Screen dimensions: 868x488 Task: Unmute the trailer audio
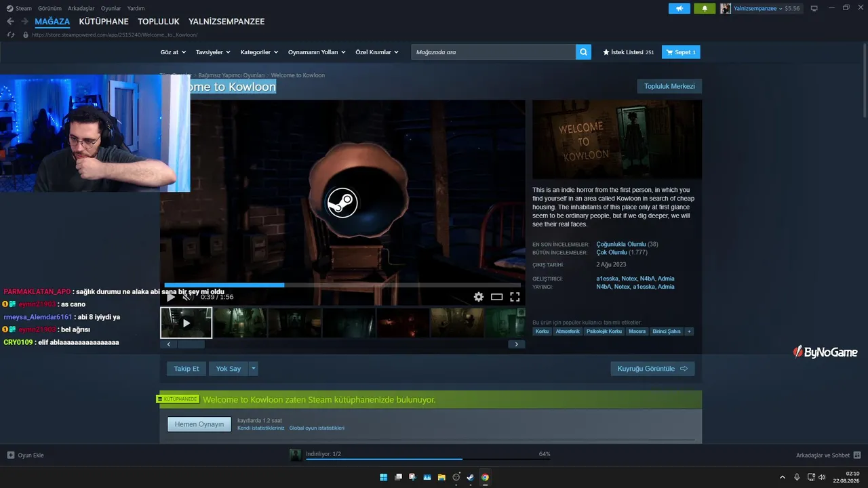(188, 297)
